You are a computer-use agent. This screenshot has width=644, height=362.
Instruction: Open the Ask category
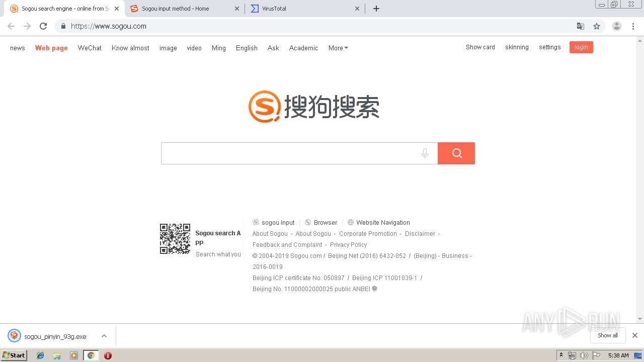click(x=273, y=48)
